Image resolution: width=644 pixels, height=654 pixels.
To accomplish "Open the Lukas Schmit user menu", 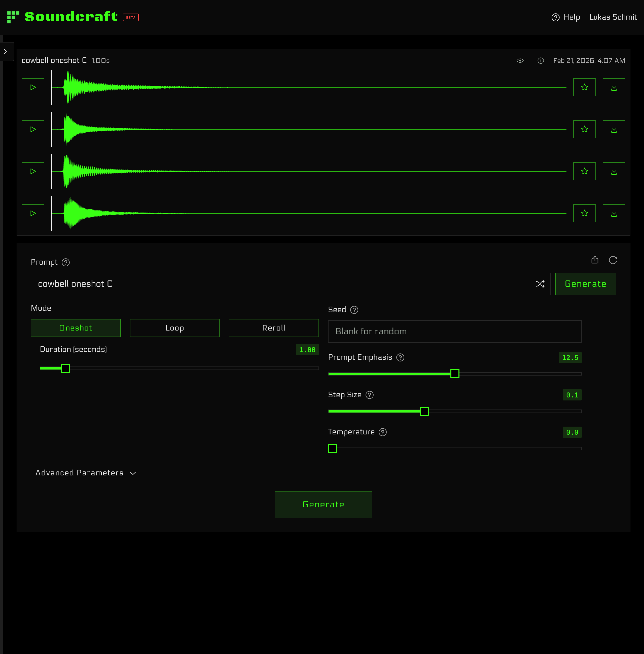I will click(613, 17).
